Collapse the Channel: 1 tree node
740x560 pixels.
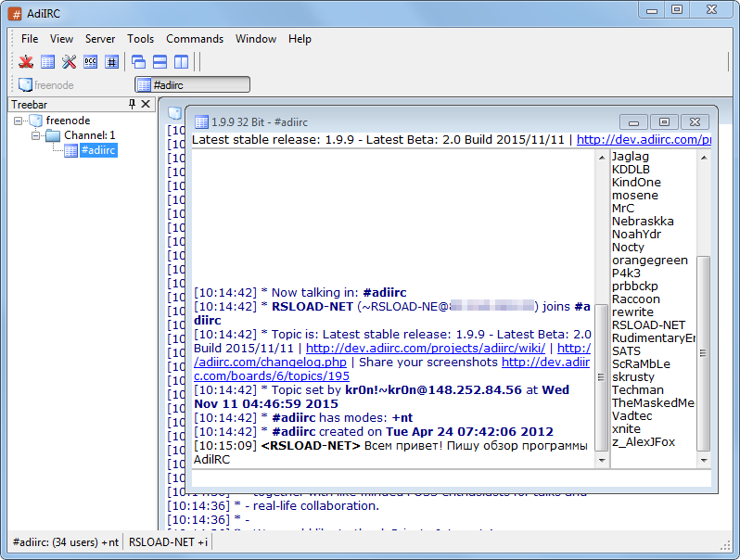35,135
